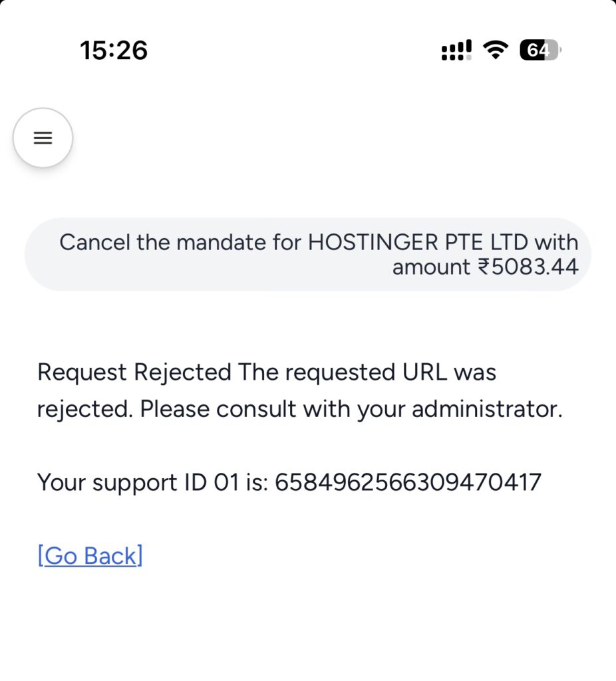
Task: Tap the Wi-Fi status icon
Action: (496, 49)
